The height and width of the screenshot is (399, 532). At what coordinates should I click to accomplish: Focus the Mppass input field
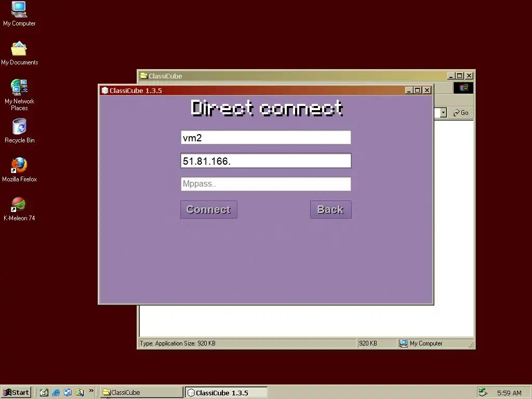point(265,184)
